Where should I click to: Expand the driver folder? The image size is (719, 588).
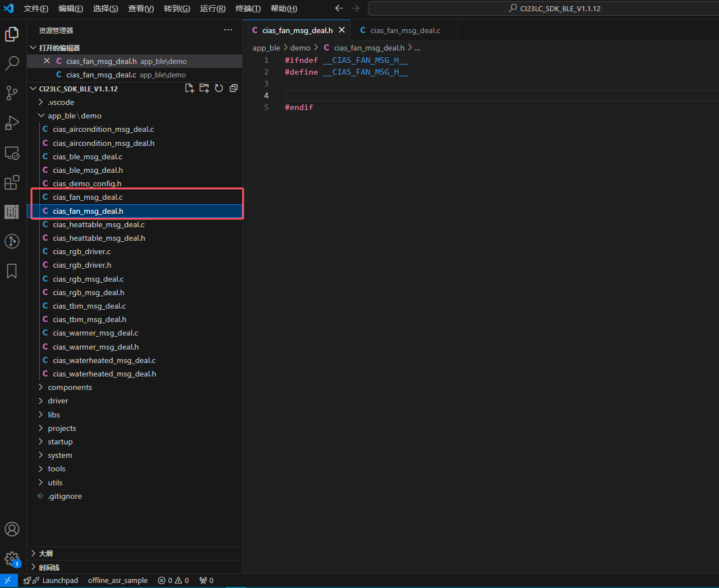pos(41,401)
